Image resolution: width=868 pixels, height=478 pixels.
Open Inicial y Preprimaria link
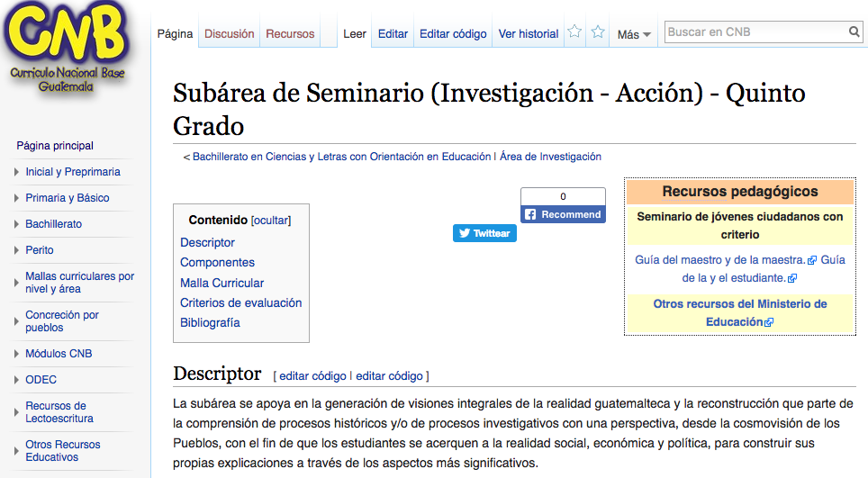pyautogui.click(x=73, y=172)
